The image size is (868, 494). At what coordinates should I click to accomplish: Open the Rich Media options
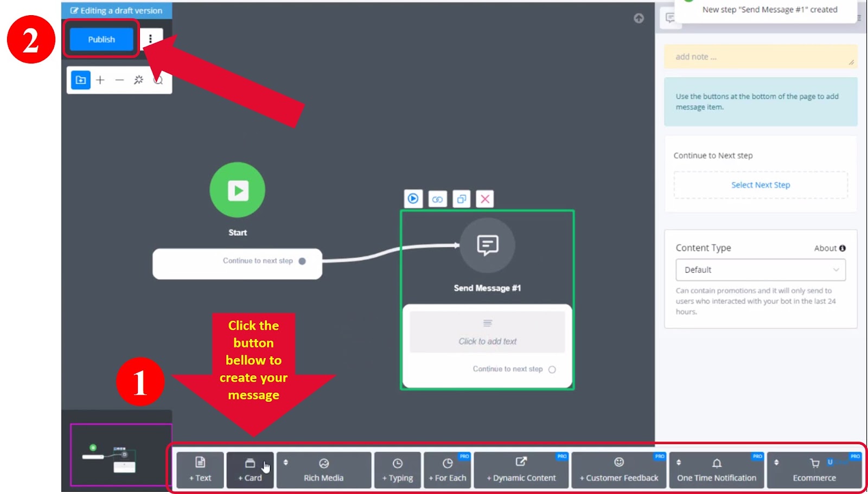click(324, 470)
